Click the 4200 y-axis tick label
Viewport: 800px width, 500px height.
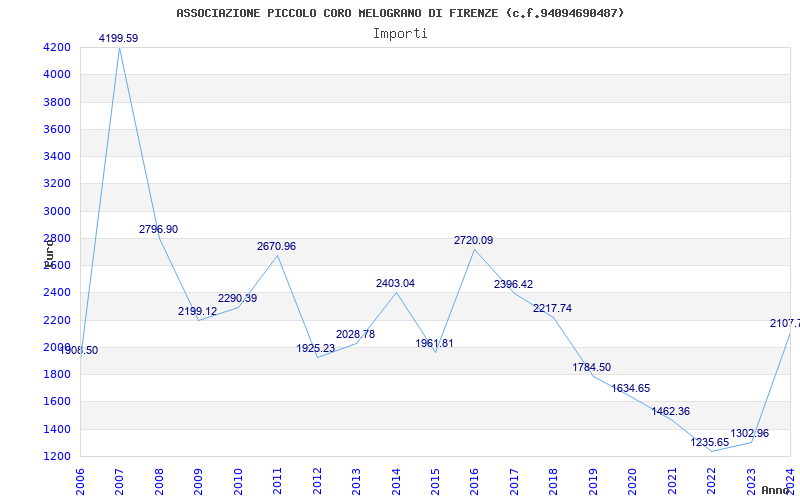tap(57, 47)
